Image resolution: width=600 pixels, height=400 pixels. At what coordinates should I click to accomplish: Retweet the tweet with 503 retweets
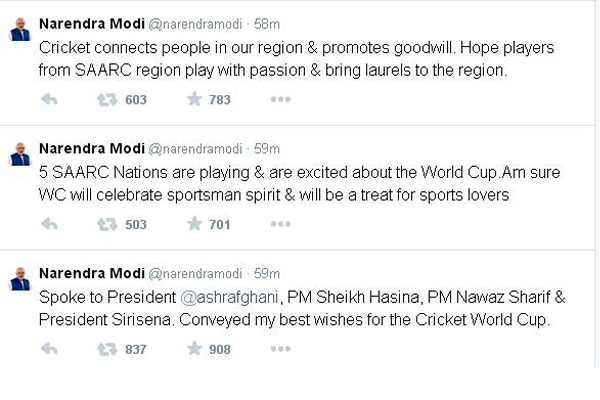106,224
